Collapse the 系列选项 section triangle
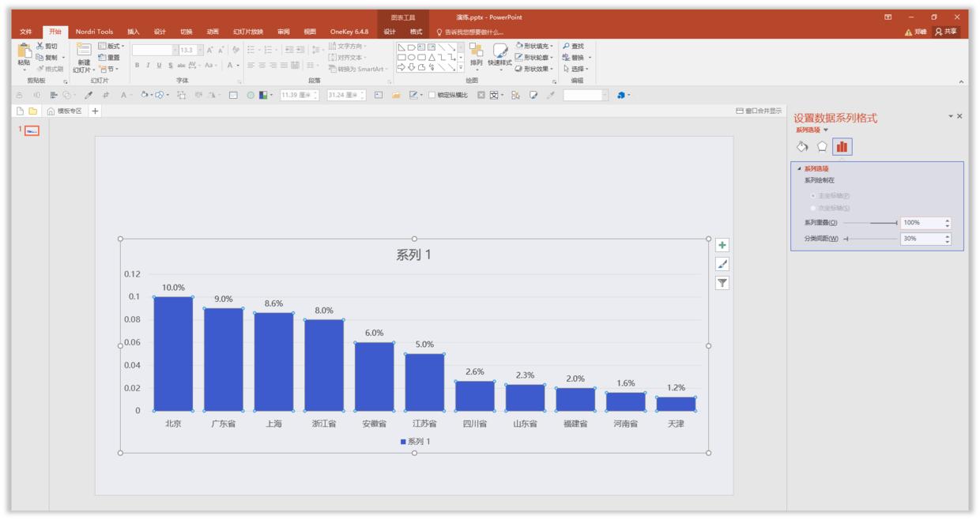The height and width of the screenshot is (520, 980). click(799, 168)
